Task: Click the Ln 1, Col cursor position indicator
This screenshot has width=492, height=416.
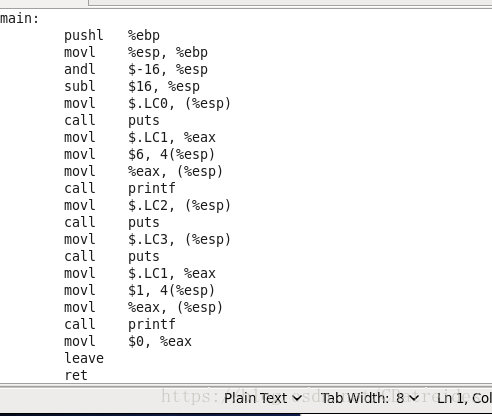Action: coord(464,398)
